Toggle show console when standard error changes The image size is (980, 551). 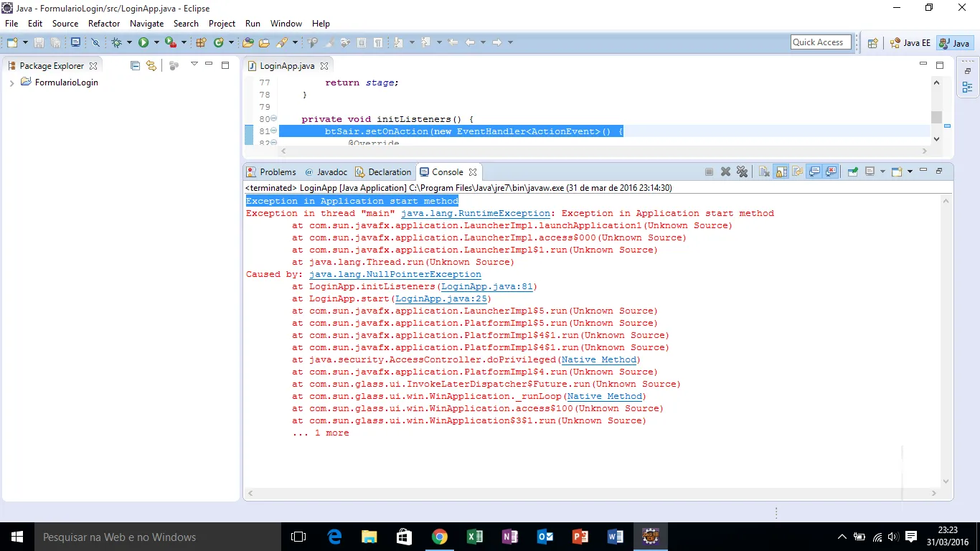(x=831, y=172)
